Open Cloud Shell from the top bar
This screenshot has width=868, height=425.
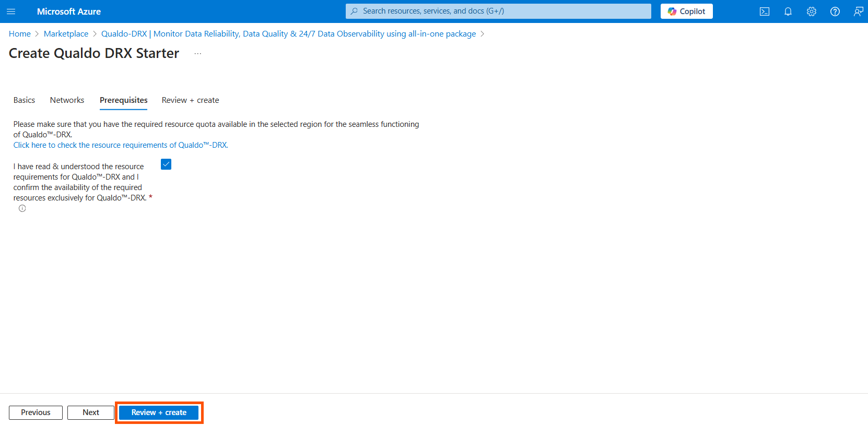tap(765, 11)
